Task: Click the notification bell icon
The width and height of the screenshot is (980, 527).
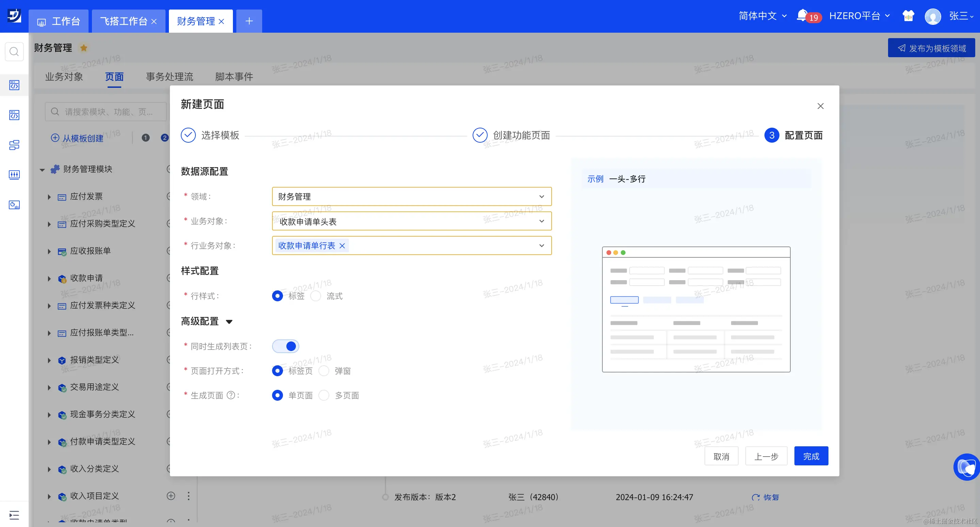Action: (x=802, y=15)
